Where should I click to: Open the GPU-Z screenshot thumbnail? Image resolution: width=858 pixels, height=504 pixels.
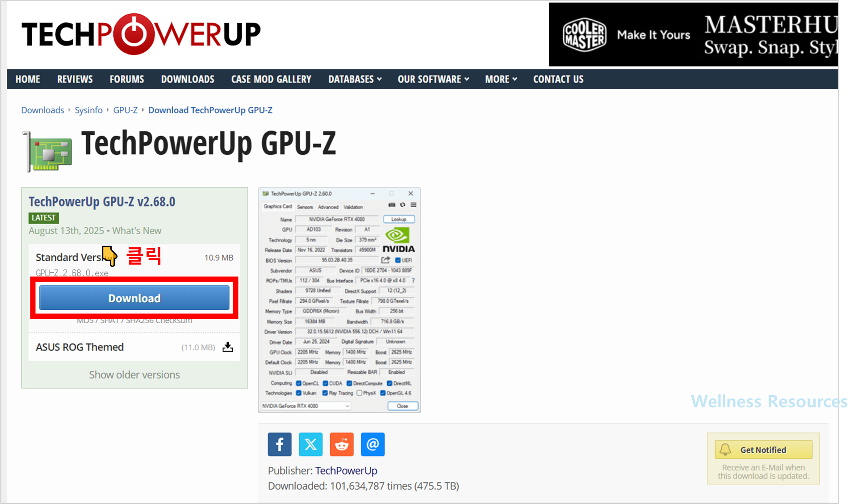pyautogui.click(x=339, y=300)
